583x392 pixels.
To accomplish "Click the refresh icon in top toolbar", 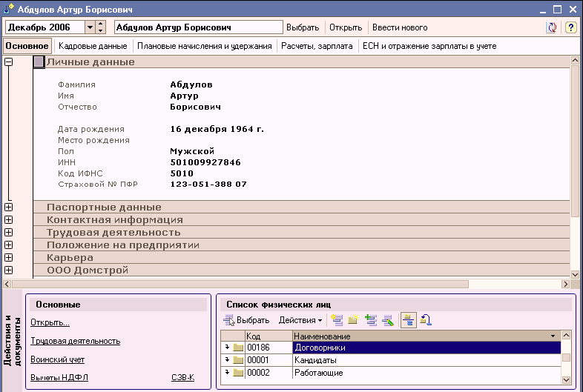I will click(x=551, y=27).
